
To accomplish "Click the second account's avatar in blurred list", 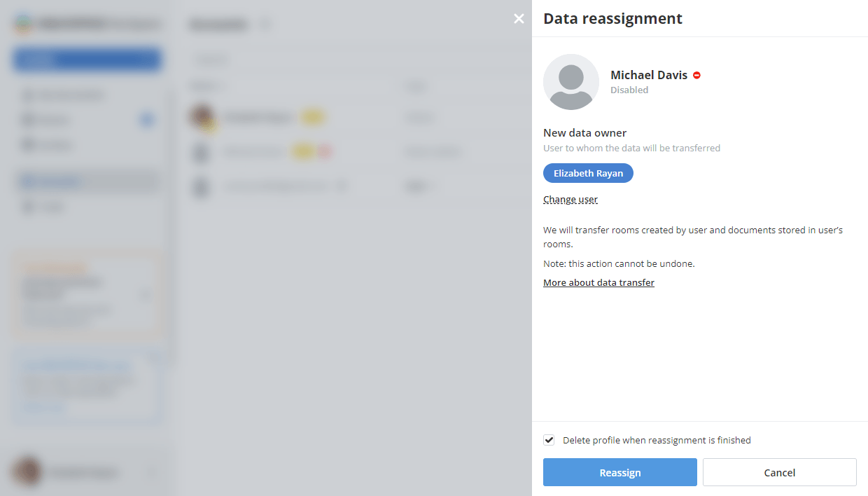I will tap(202, 152).
